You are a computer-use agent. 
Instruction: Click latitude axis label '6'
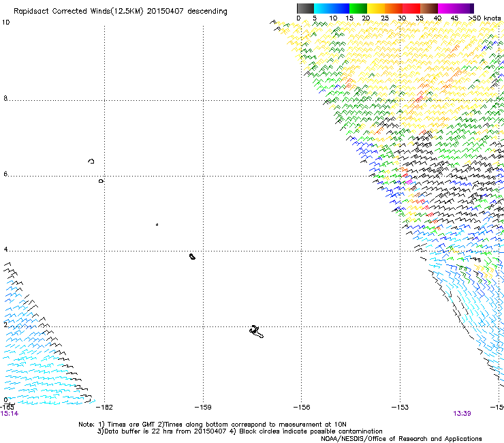pyautogui.click(x=5, y=174)
